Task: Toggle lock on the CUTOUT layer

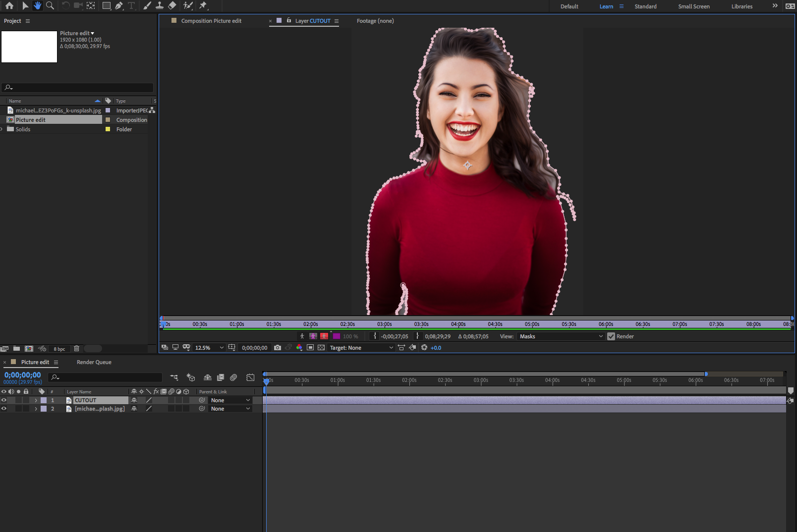Action: [26, 400]
